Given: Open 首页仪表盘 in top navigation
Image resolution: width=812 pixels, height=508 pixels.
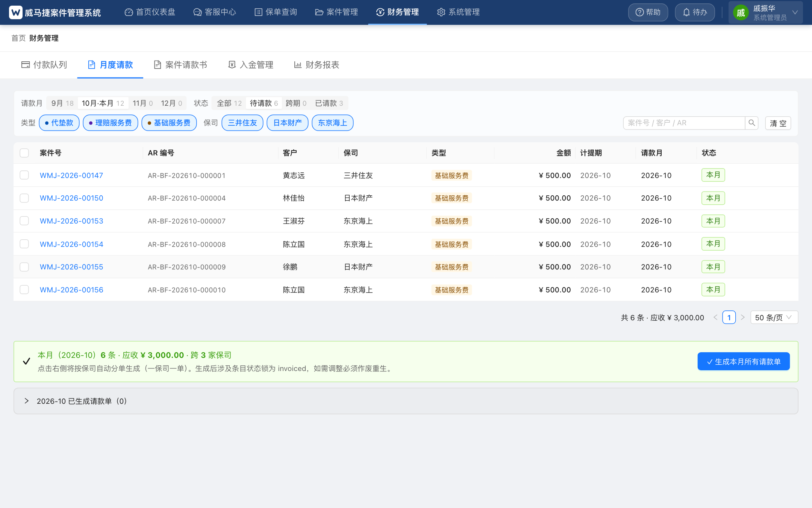Looking at the screenshot, I should click(x=150, y=12).
